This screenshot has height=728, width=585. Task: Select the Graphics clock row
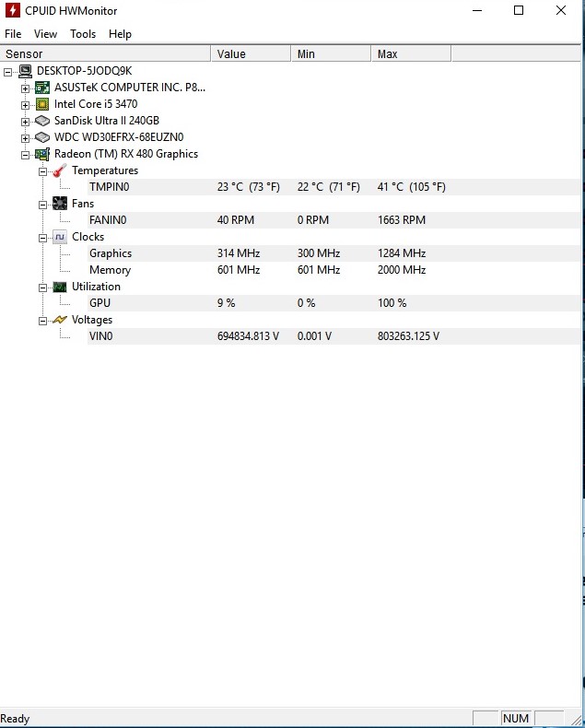click(333, 253)
